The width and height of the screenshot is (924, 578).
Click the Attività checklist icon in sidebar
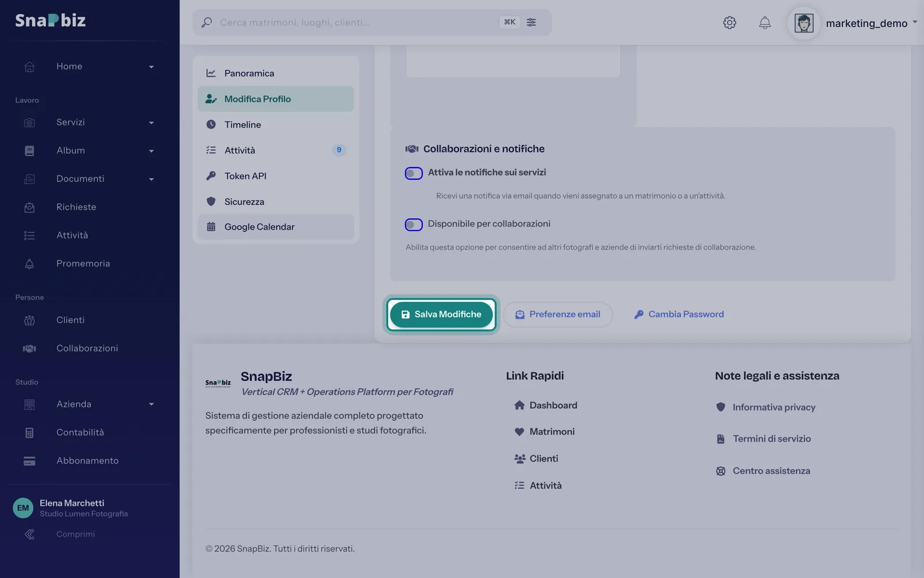(x=29, y=235)
